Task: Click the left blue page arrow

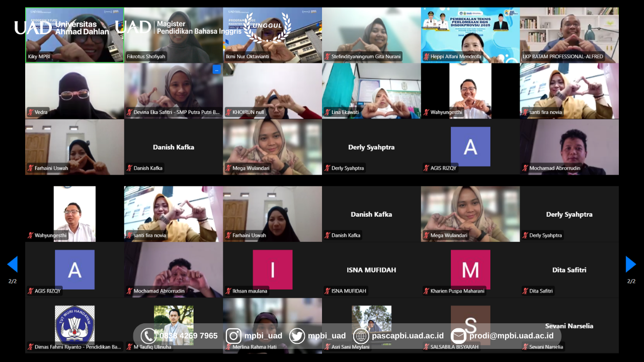Action: pyautogui.click(x=13, y=264)
